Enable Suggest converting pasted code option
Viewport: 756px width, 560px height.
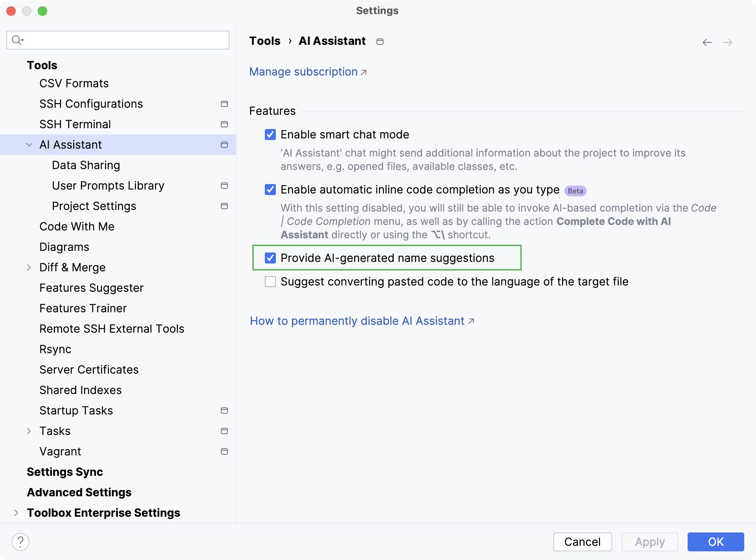click(x=270, y=282)
